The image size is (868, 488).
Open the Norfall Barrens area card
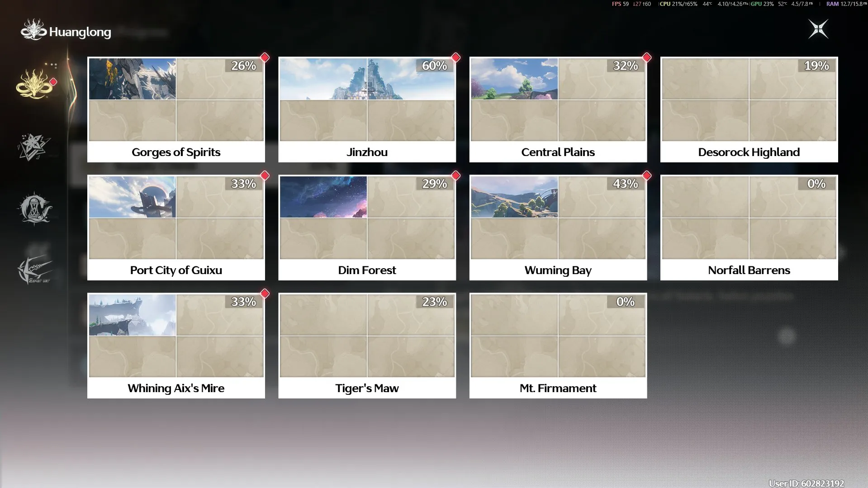(x=749, y=227)
